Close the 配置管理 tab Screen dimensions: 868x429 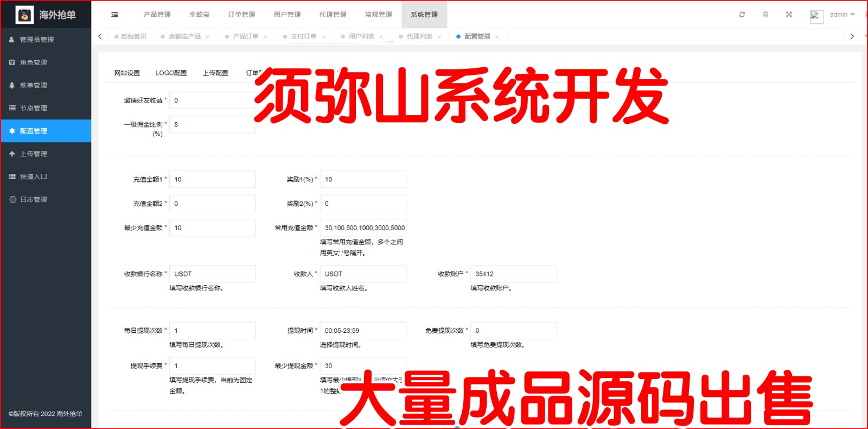point(497,37)
